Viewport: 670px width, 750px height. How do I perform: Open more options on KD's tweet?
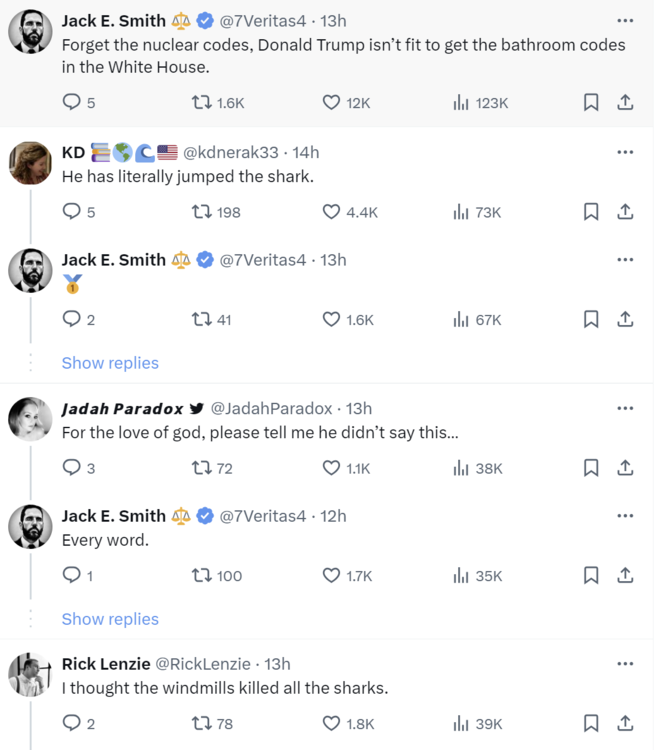(625, 152)
